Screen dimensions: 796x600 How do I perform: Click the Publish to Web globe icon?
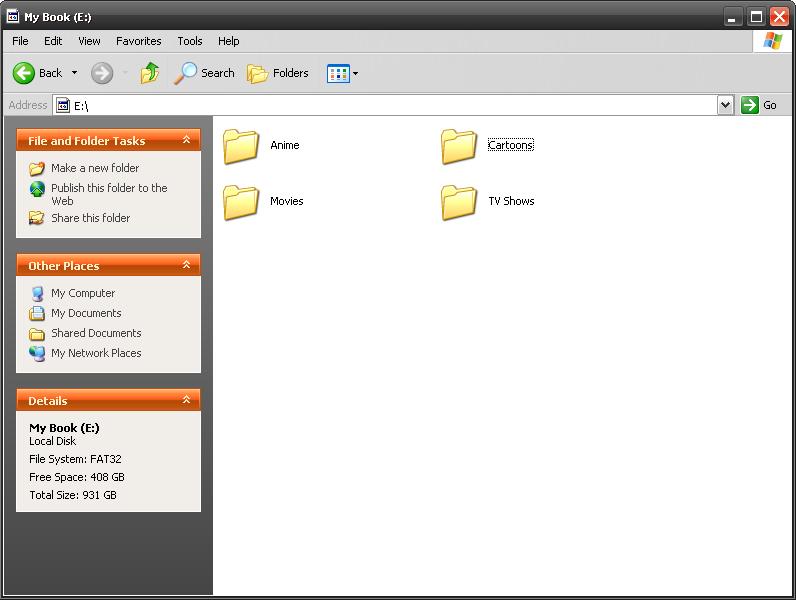click(37, 189)
